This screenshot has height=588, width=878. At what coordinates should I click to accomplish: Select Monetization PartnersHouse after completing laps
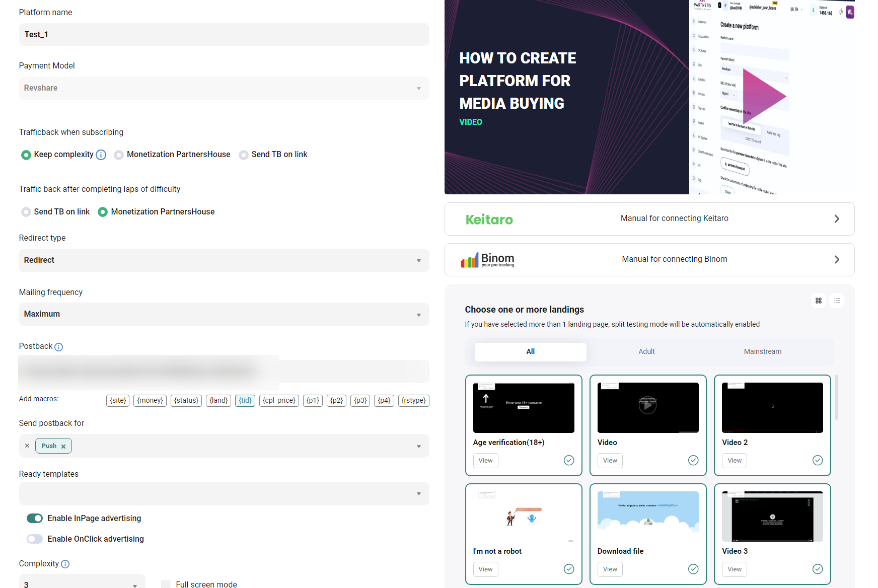click(103, 212)
